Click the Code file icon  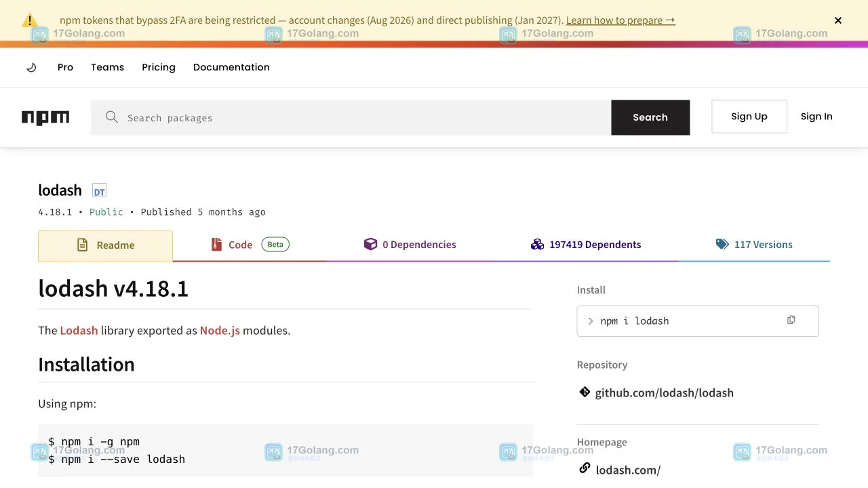click(x=216, y=245)
